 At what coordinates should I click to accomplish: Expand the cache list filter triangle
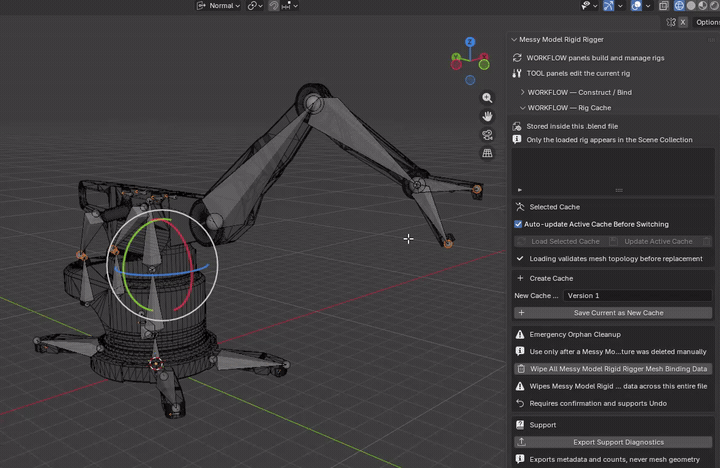pos(520,190)
